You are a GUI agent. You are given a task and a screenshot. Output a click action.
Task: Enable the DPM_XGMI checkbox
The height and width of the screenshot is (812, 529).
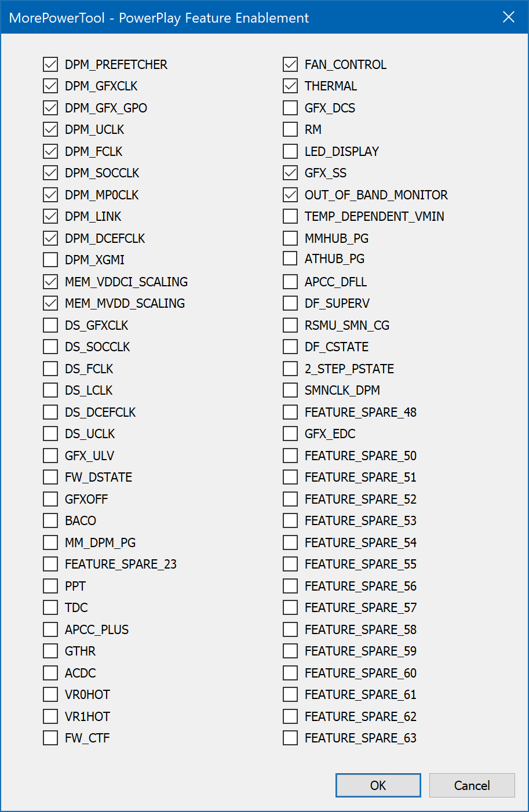tap(50, 260)
